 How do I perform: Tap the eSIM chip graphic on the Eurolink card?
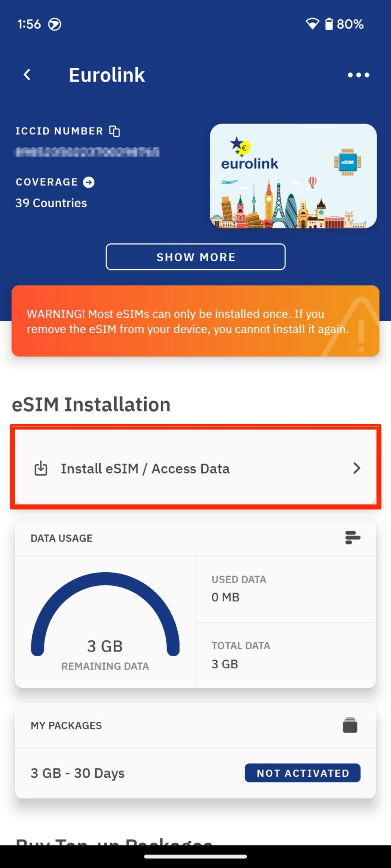pyautogui.click(x=348, y=161)
